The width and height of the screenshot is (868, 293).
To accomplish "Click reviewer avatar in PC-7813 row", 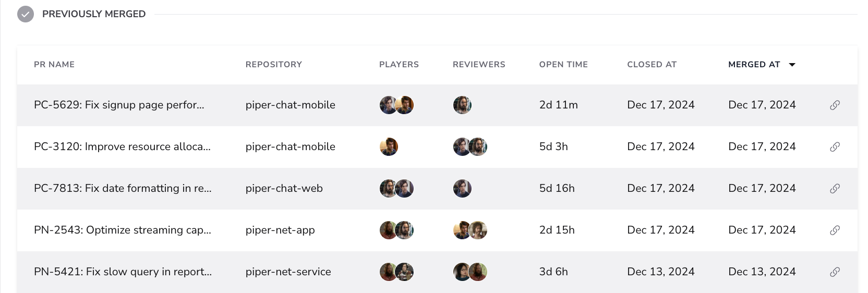I will [462, 188].
